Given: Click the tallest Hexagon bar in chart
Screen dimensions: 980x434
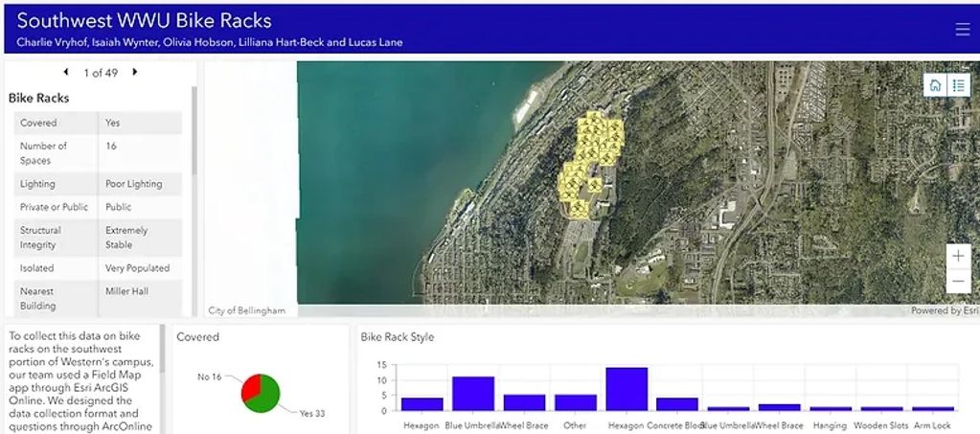Looking at the screenshot, I should pos(627,388).
